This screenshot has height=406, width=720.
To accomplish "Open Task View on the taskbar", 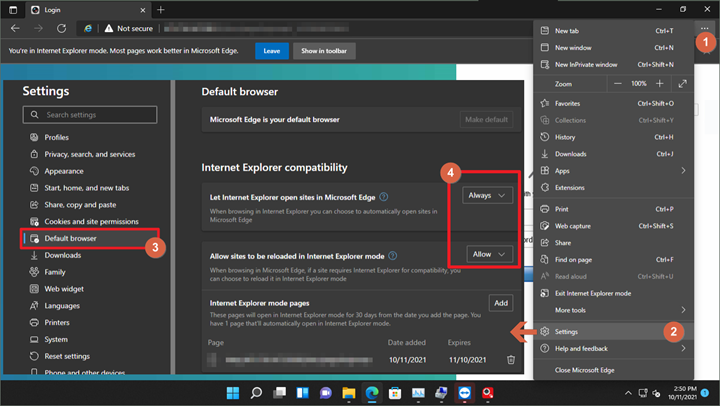I will tap(279, 393).
